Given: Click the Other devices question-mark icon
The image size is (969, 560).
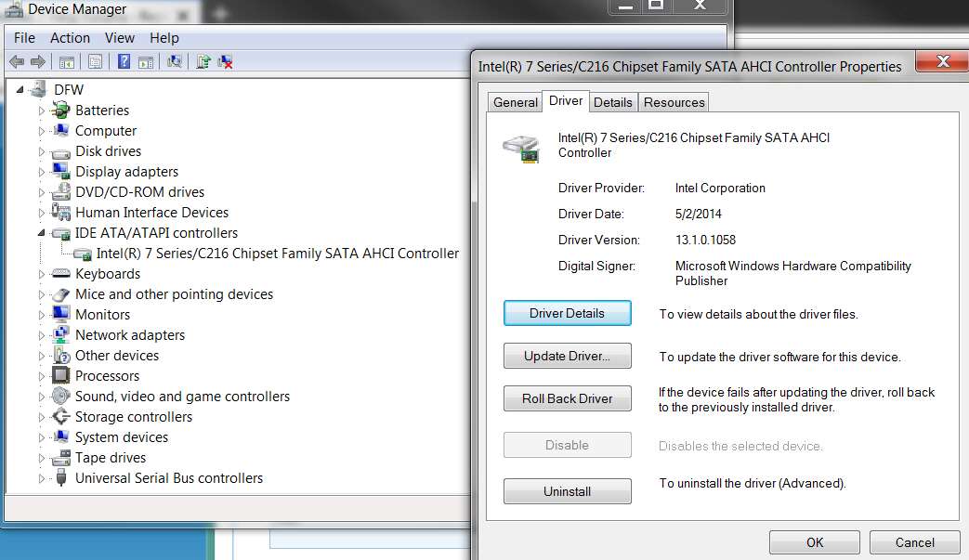Looking at the screenshot, I should point(61,356).
